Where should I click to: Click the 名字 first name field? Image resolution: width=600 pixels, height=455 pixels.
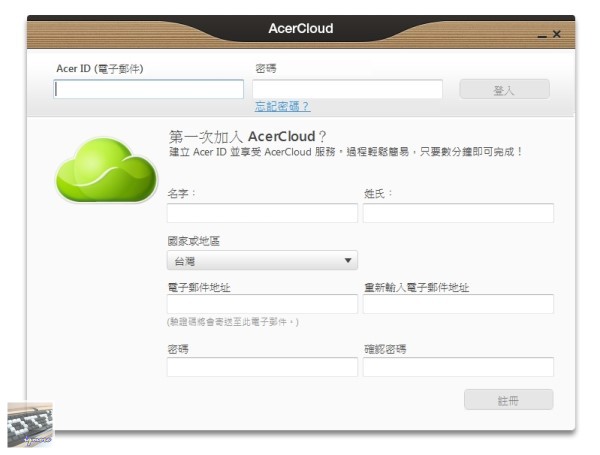262,213
